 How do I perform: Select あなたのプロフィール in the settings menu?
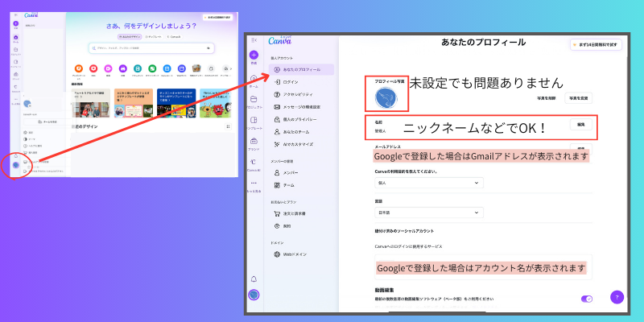click(301, 69)
